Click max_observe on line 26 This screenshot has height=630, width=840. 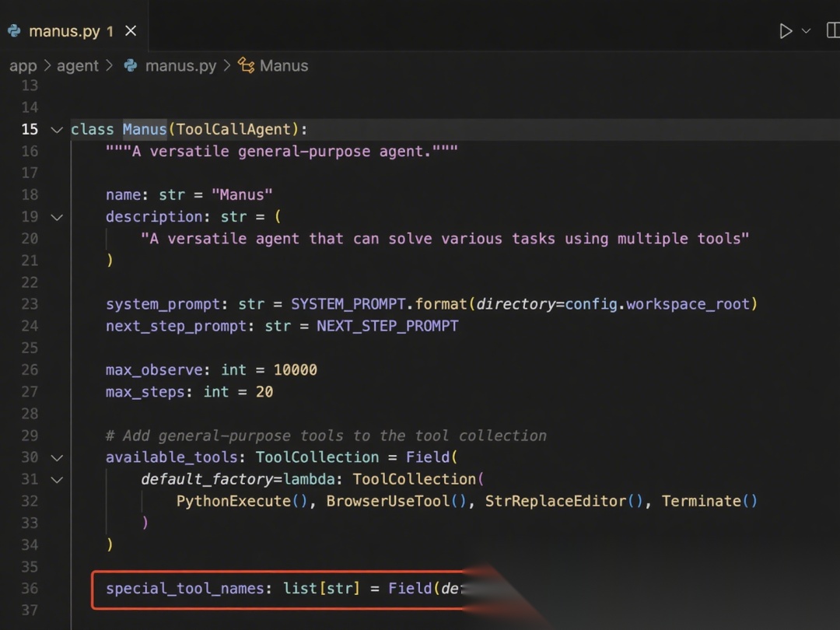coord(154,370)
